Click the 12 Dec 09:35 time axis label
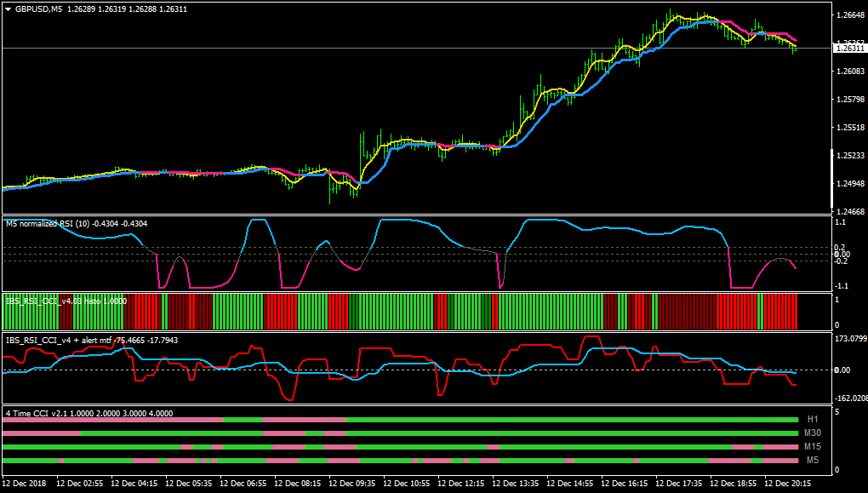Viewport: 868px width, 493px height. click(x=352, y=483)
